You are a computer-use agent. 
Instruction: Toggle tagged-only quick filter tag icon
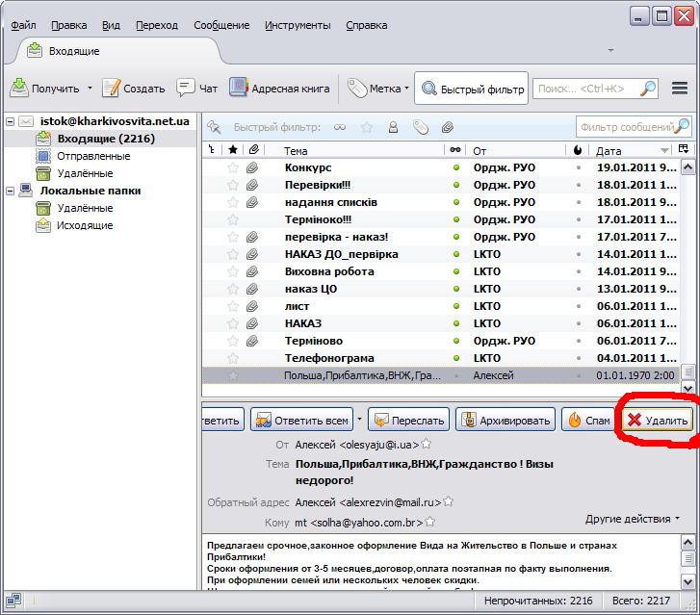pos(421,128)
